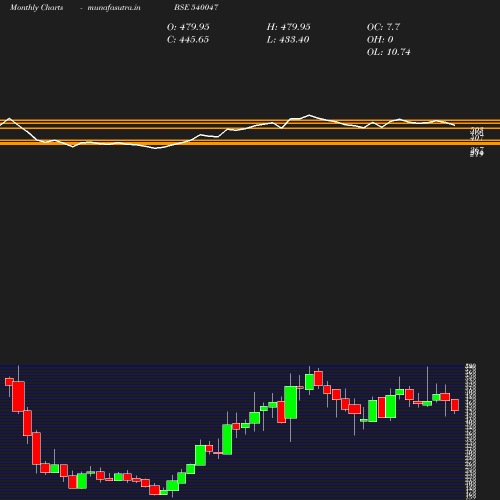Click the high price "H: 479.95"
This screenshot has width=500, height=500.
pyautogui.click(x=288, y=27)
